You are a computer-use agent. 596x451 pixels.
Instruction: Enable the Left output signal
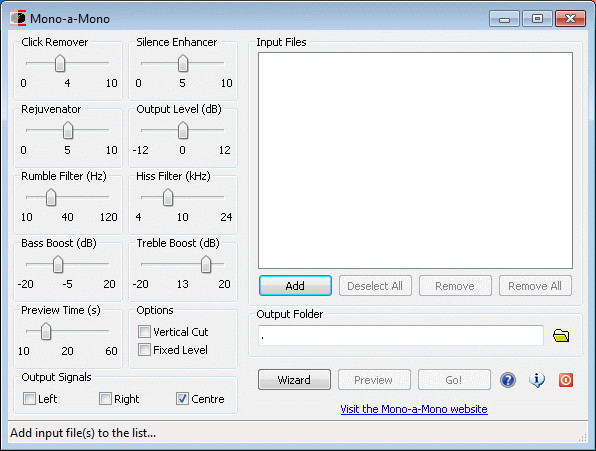[29, 399]
